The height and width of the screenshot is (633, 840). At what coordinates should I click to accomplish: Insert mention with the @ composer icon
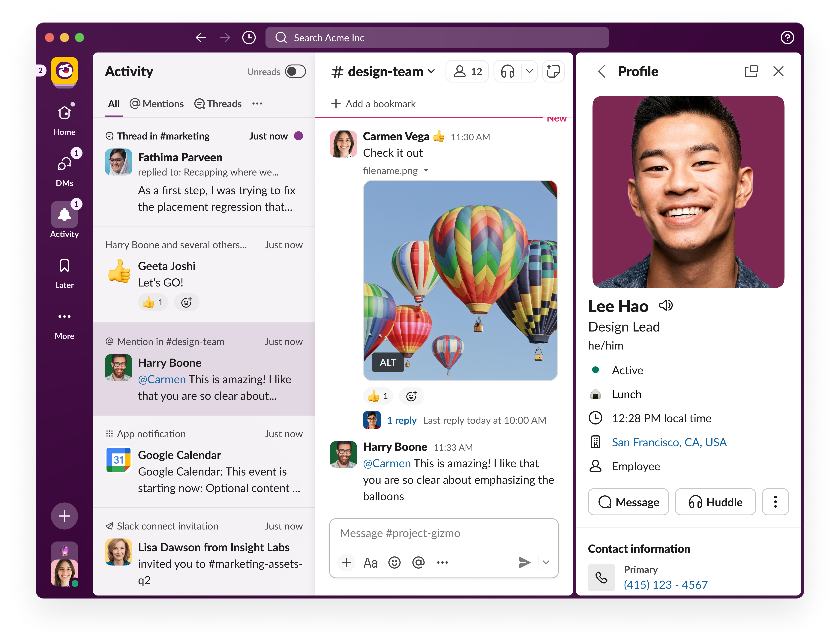[418, 562]
